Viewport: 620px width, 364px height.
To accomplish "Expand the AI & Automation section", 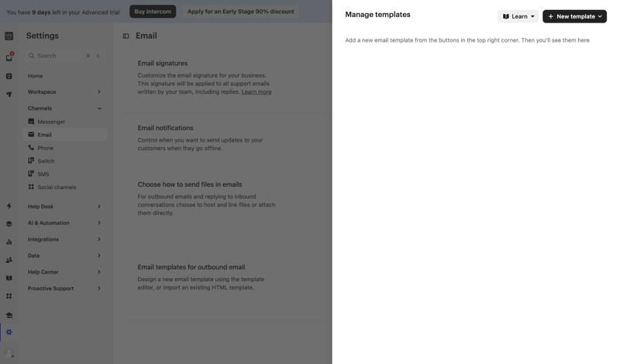I will (x=99, y=223).
